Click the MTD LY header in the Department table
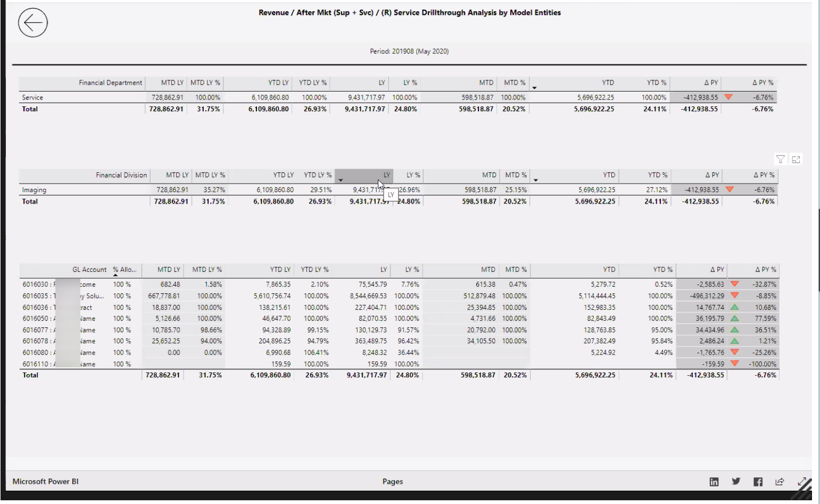Screen dimensions: 820x504 pos(172,82)
